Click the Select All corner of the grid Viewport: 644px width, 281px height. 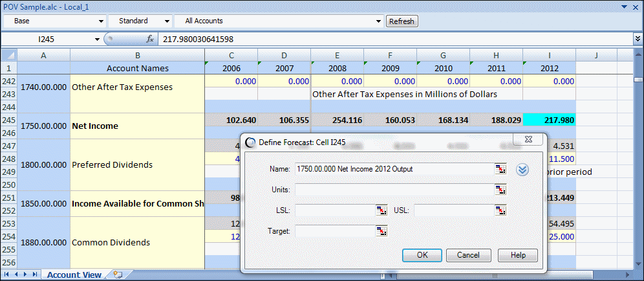click(x=9, y=55)
